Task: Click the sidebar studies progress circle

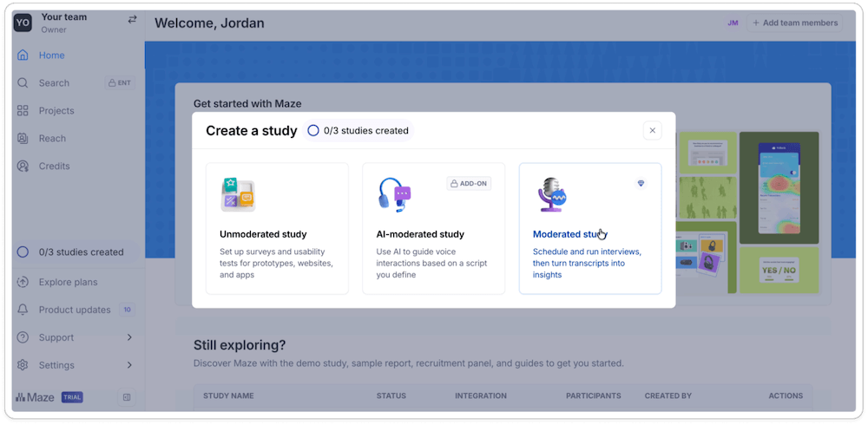Action: [x=23, y=252]
